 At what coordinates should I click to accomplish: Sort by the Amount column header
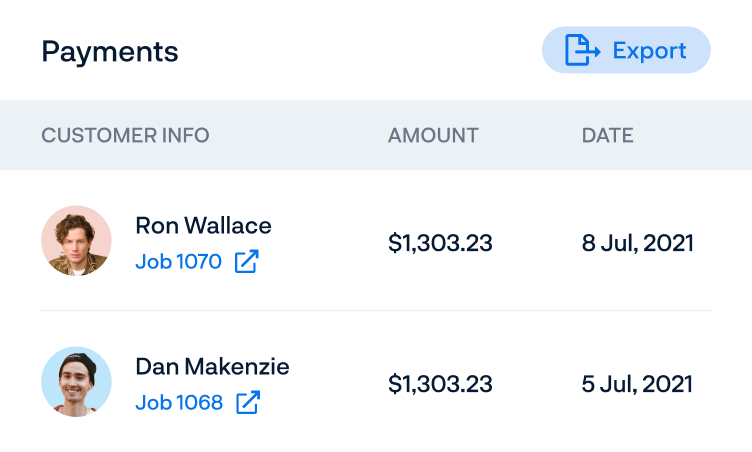tap(433, 135)
